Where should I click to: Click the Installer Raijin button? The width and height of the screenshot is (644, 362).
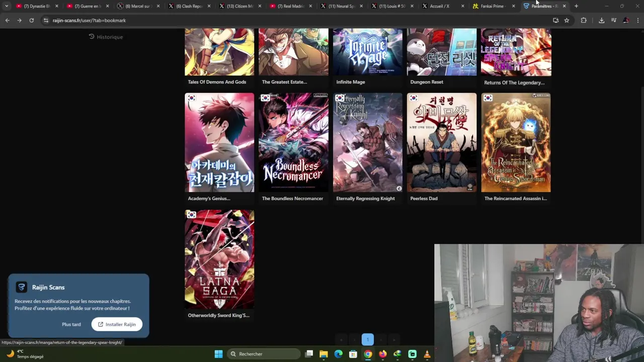[x=117, y=324]
